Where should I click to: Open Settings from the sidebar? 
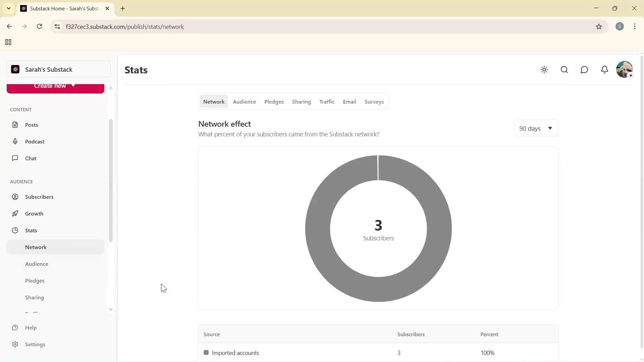pos(35,344)
